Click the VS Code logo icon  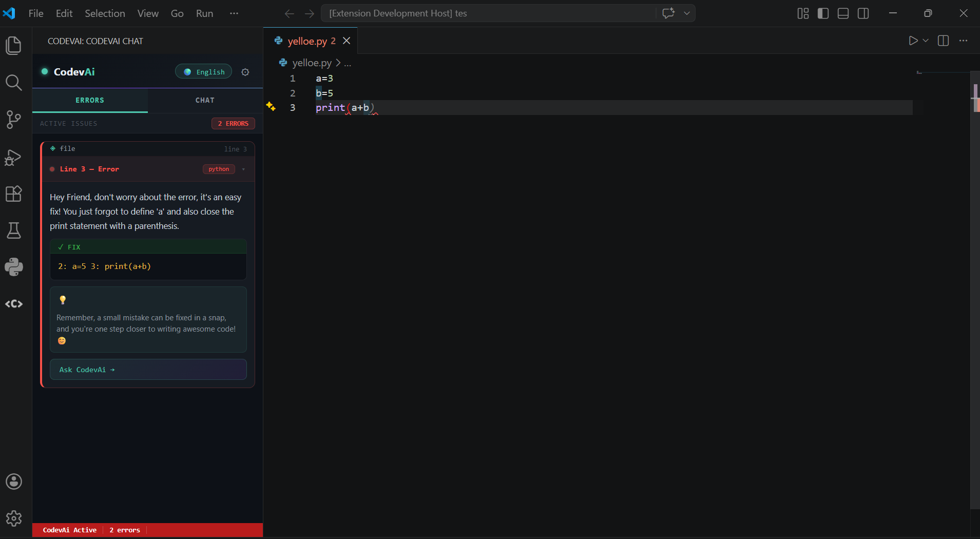pyautogui.click(x=9, y=13)
